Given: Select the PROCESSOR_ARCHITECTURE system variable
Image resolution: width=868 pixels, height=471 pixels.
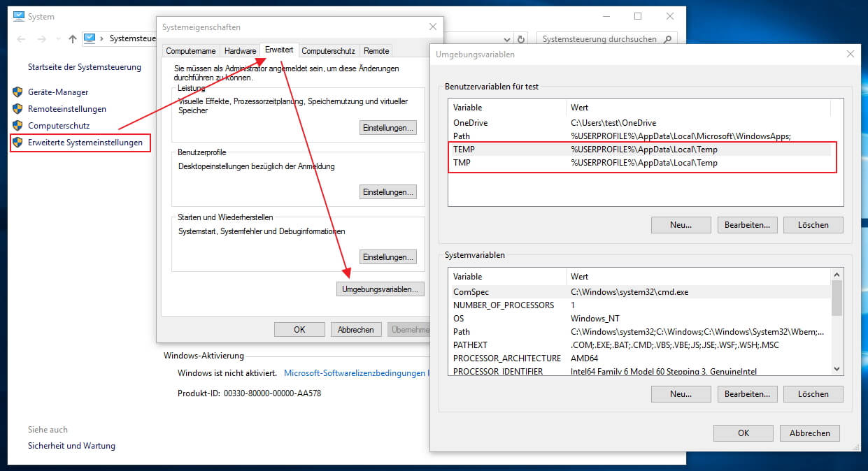Looking at the screenshot, I should 640,358.
